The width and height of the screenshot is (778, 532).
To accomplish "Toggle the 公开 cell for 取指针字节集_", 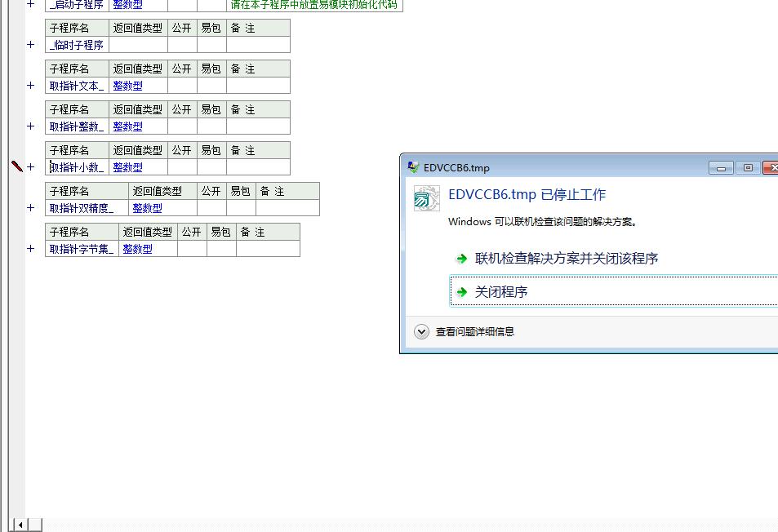I will (192, 249).
